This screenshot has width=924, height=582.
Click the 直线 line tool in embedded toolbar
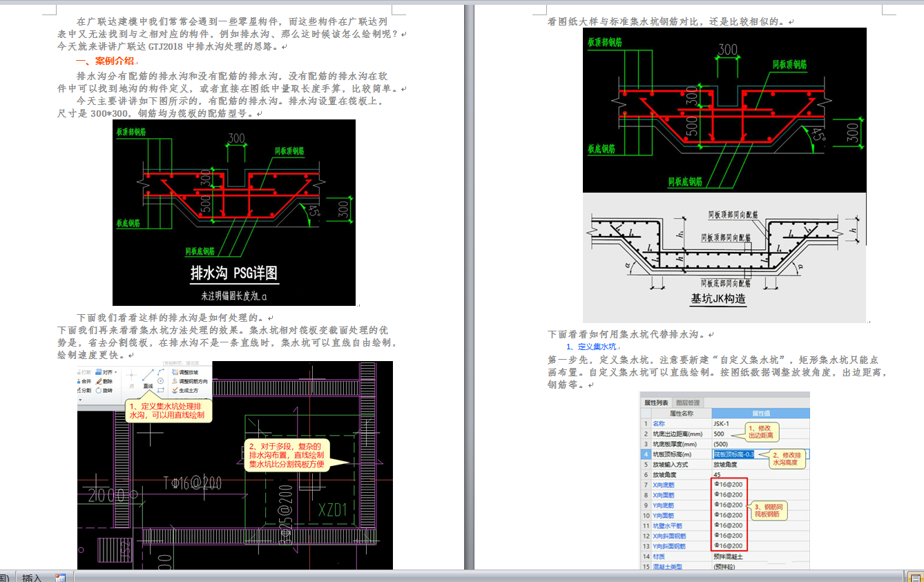click(x=148, y=379)
